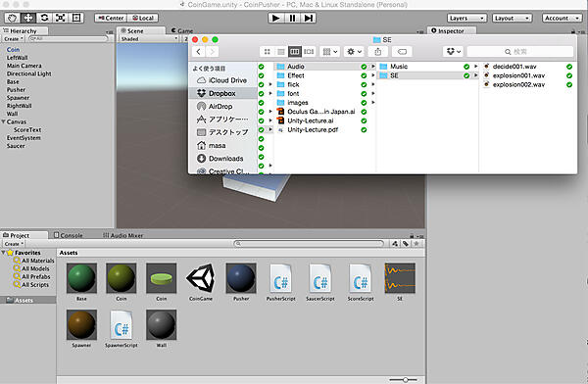Switch Finder to icon view

(267, 52)
